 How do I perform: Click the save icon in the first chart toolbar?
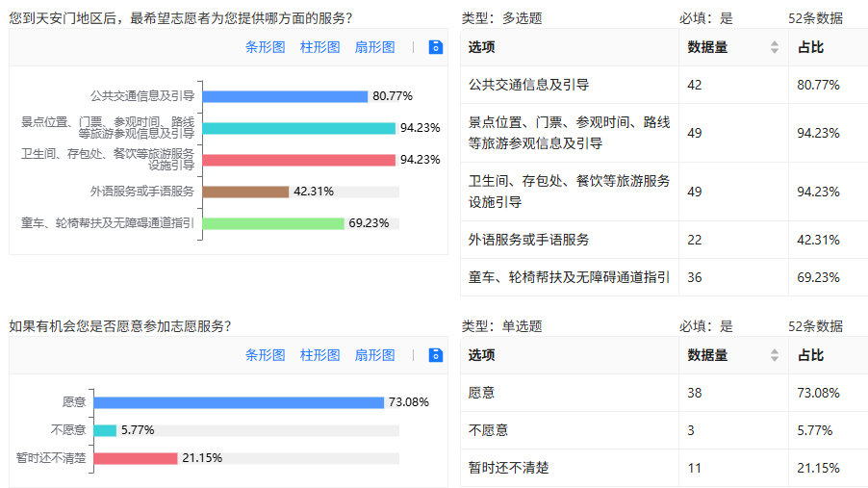coord(436,47)
